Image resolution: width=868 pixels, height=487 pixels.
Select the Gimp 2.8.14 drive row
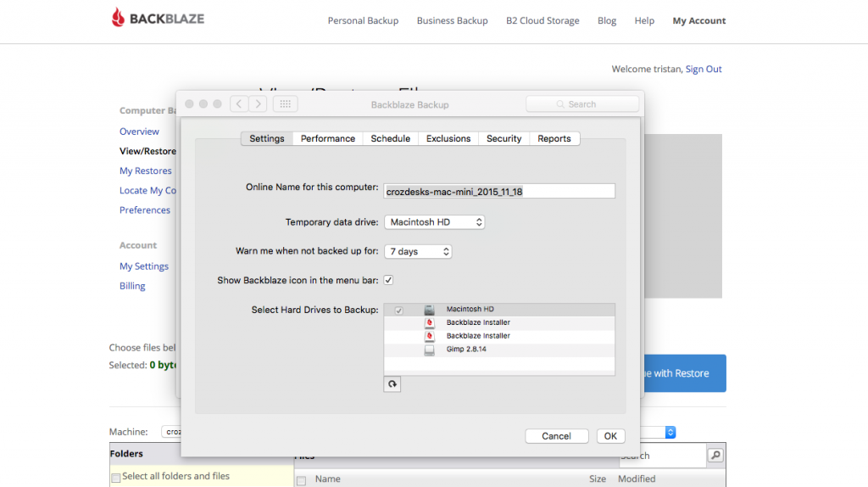499,350
